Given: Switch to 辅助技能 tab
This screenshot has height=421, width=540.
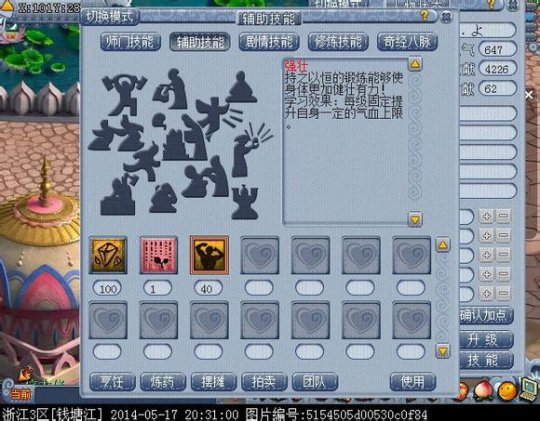Looking at the screenshot, I should [x=200, y=42].
